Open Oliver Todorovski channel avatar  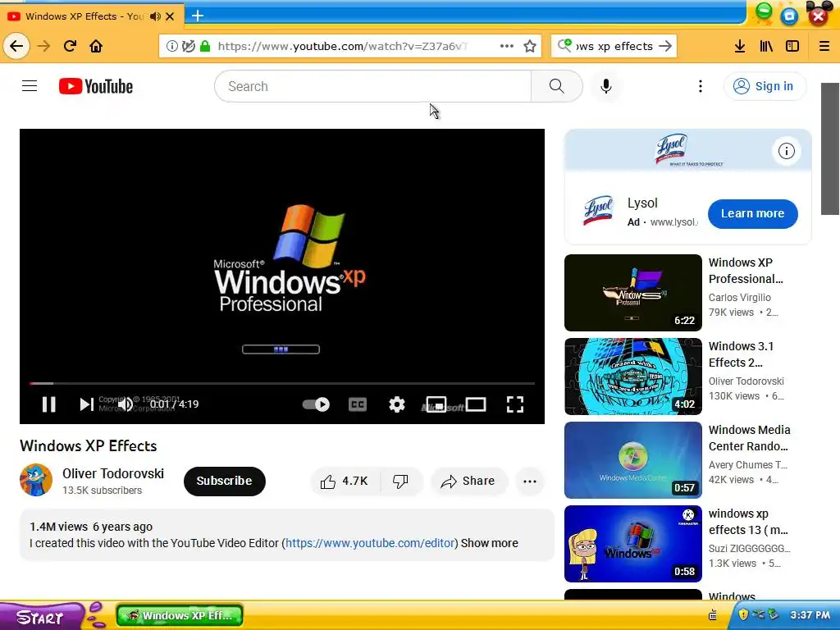coord(36,480)
